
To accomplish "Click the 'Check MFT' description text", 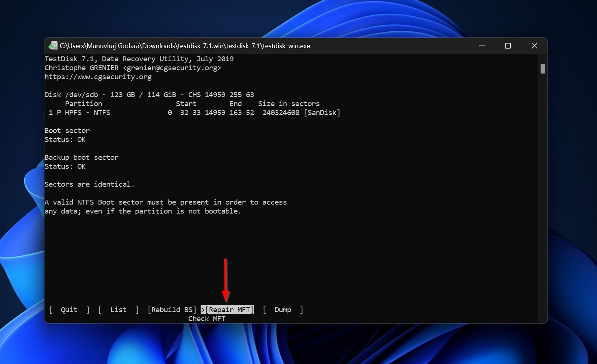I will [x=207, y=319].
